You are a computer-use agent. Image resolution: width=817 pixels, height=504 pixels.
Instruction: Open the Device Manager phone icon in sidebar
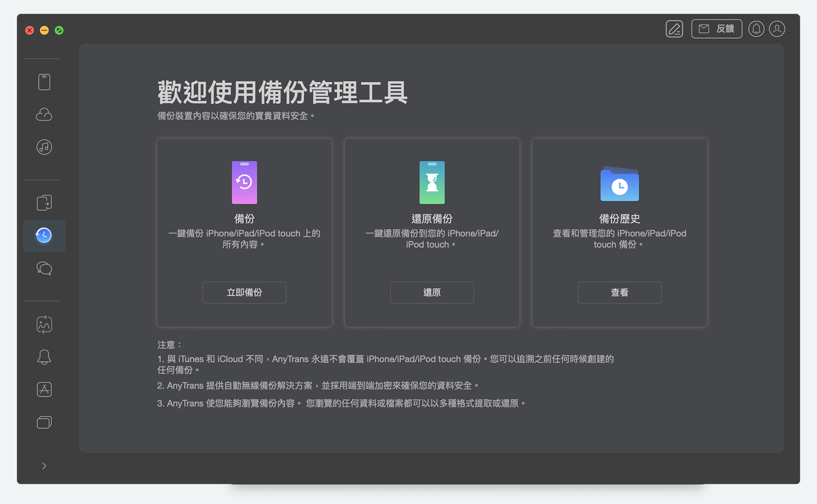(44, 82)
